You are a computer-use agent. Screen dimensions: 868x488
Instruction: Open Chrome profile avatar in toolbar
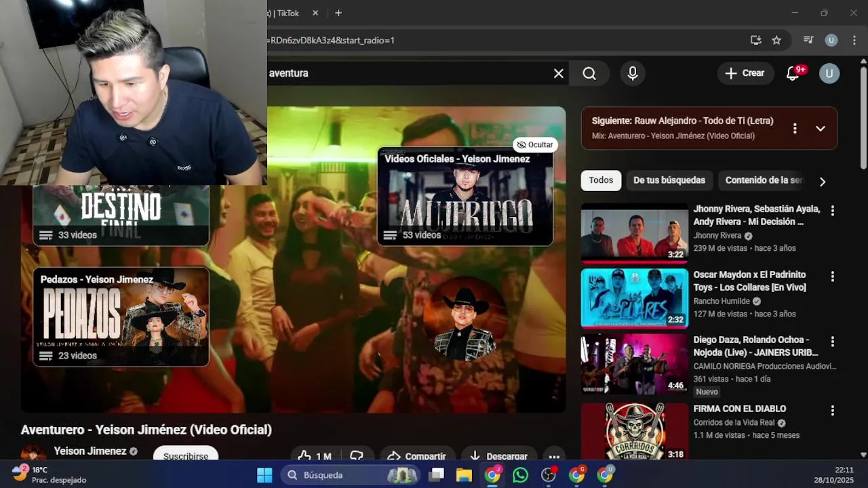click(x=831, y=40)
